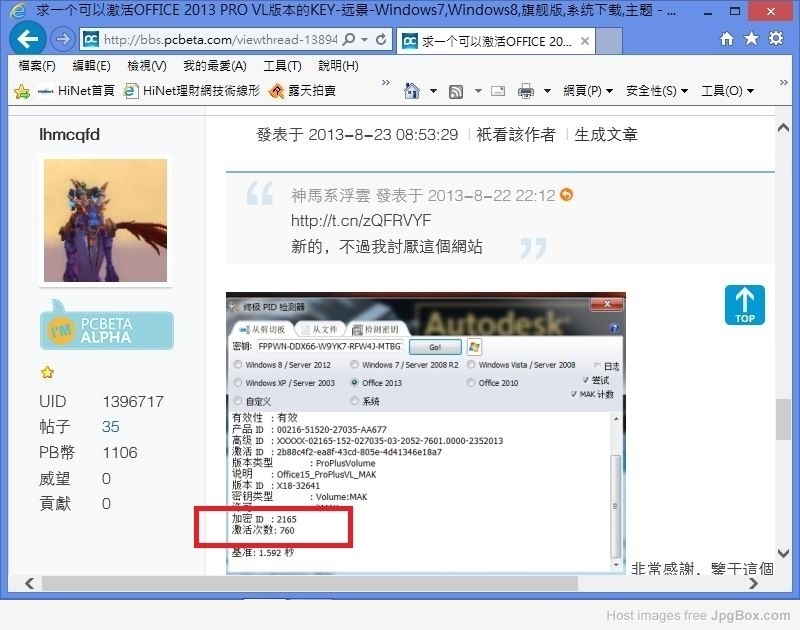Open the Favorites star icon at top right
The height and width of the screenshot is (630, 800).
coord(751,39)
